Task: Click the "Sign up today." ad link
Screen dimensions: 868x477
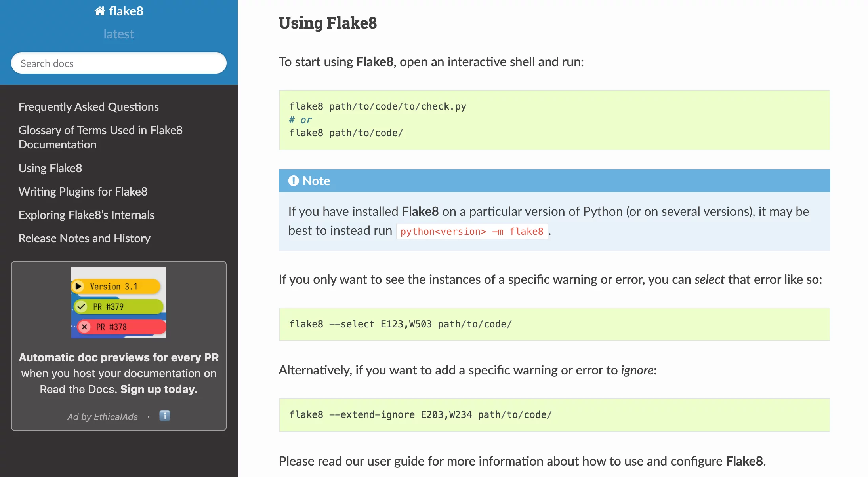Action: tap(158, 389)
